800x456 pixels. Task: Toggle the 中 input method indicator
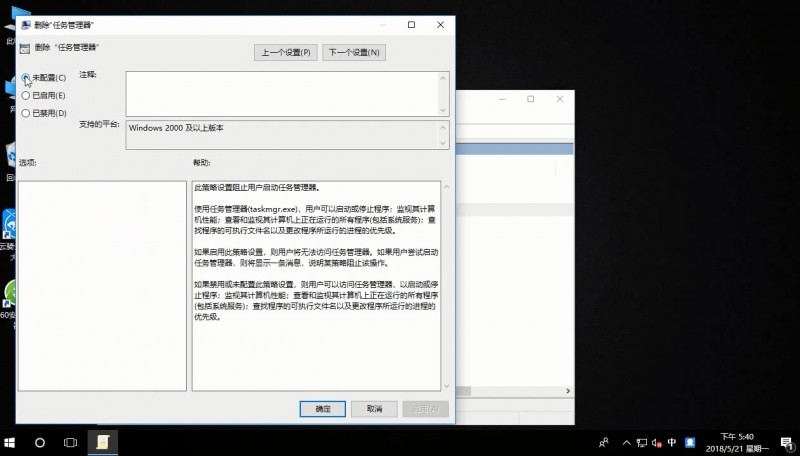pyautogui.click(x=672, y=442)
